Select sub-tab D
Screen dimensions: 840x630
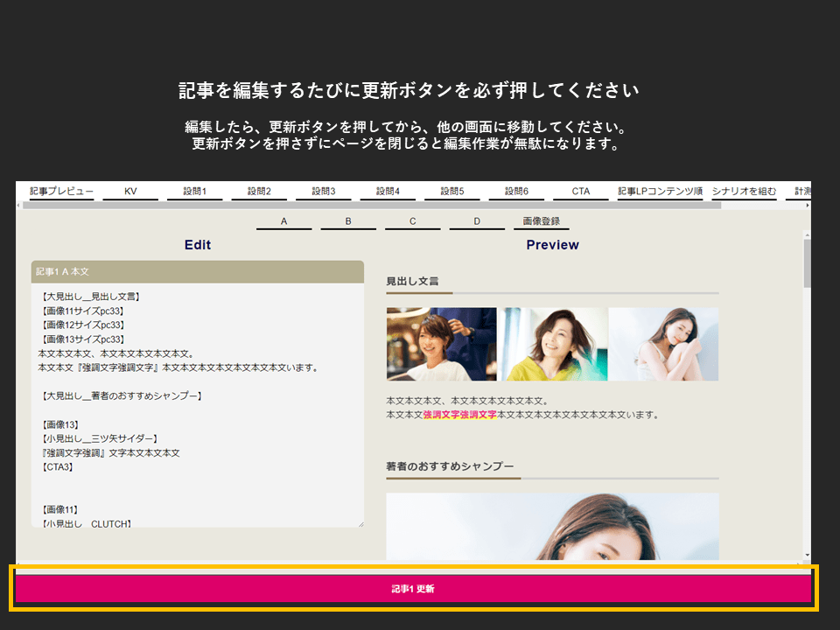click(x=477, y=221)
